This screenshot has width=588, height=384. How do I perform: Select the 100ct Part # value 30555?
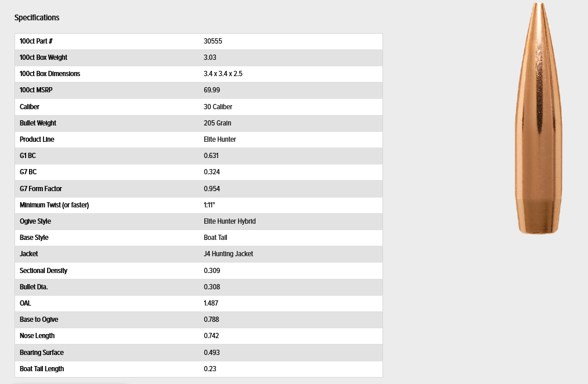tap(212, 41)
